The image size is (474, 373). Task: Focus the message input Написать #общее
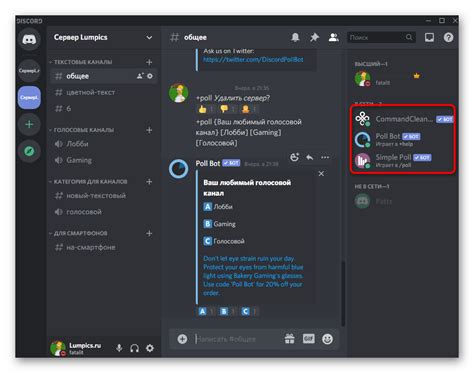click(x=238, y=339)
